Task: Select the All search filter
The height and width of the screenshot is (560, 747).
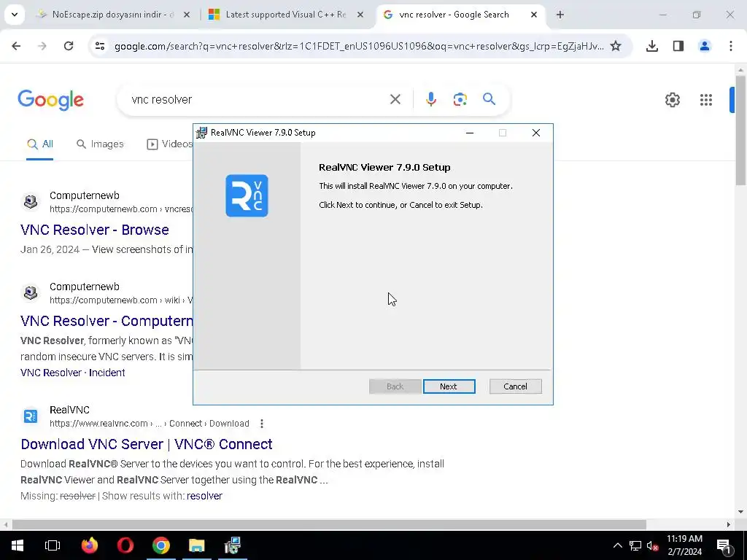Action: [40, 144]
